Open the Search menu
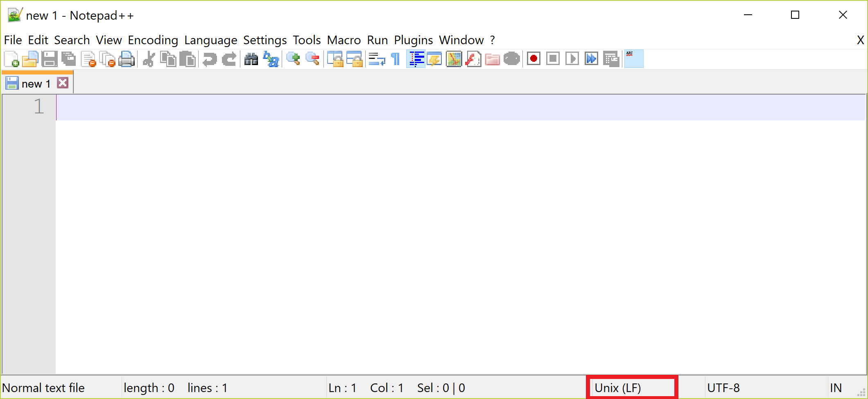 [72, 40]
